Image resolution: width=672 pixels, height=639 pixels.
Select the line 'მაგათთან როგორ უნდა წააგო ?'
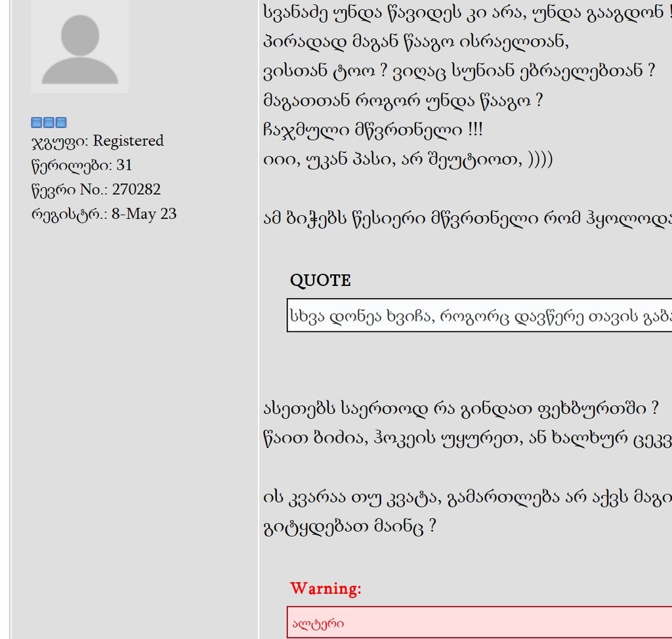point(403,101)
